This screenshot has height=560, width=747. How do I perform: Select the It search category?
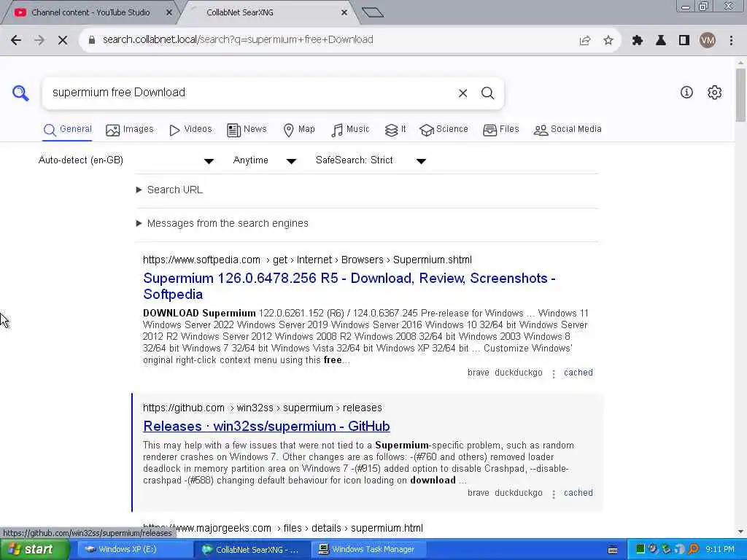[x=395, y=130]
